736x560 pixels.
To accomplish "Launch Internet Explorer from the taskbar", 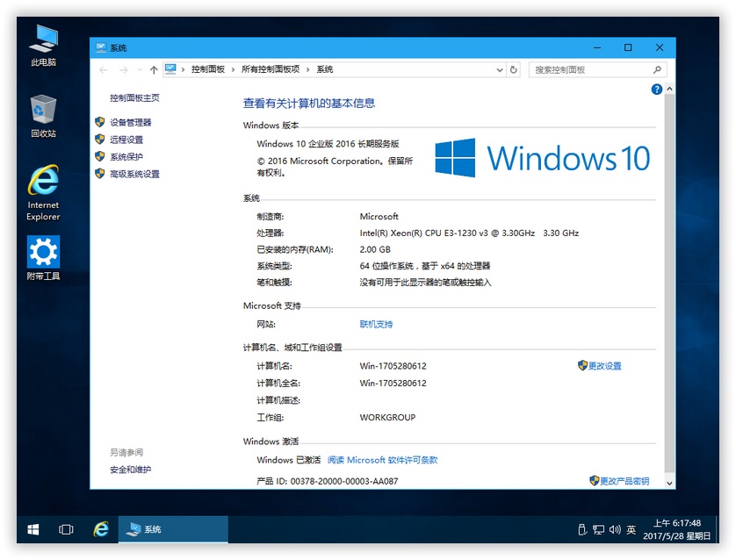I will (x=101, y=529).
